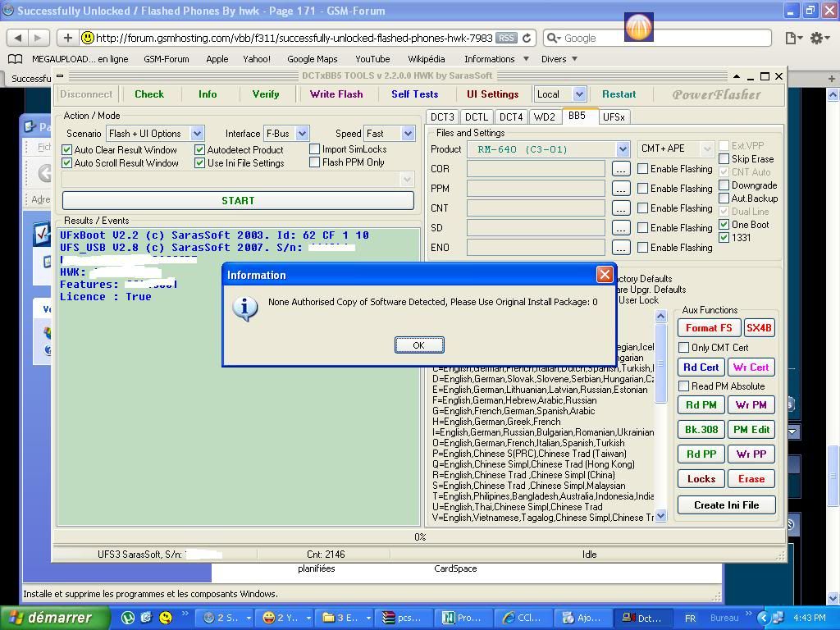This screenshot has width=840, height=630.
Task: Switch to the DCTL tab
Action: [x=477, y=116]
